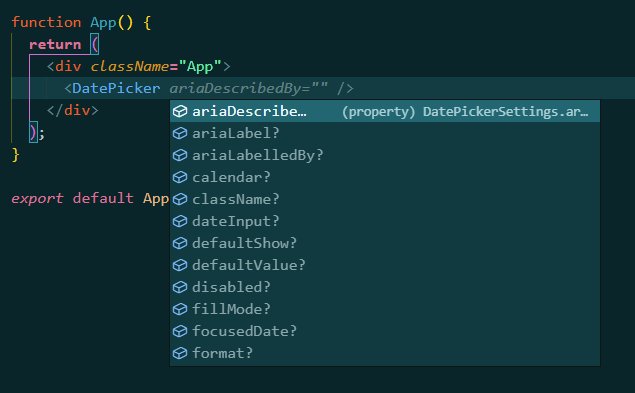Click App in the export default line

(x=156, y=199)
